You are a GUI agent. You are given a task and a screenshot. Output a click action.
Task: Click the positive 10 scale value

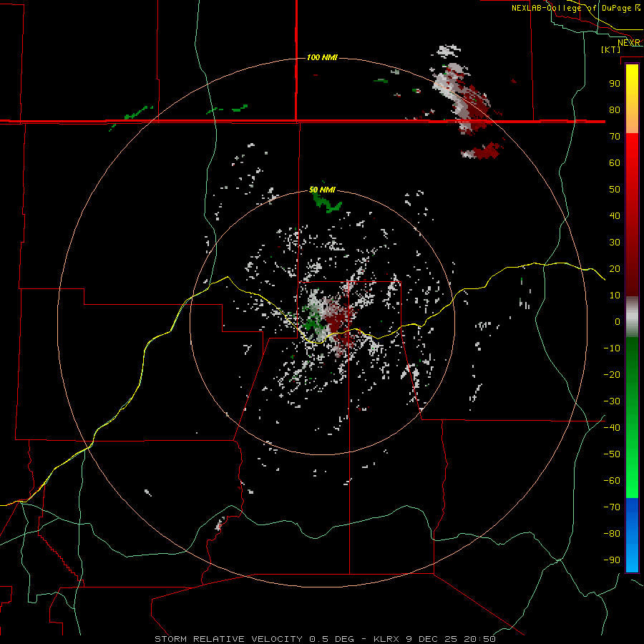(615, 296)
